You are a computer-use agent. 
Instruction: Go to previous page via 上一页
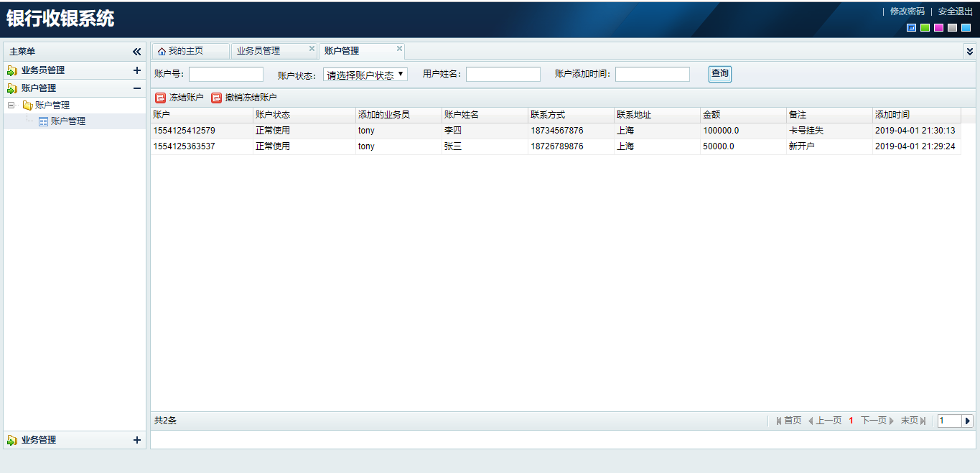[825, 421]
